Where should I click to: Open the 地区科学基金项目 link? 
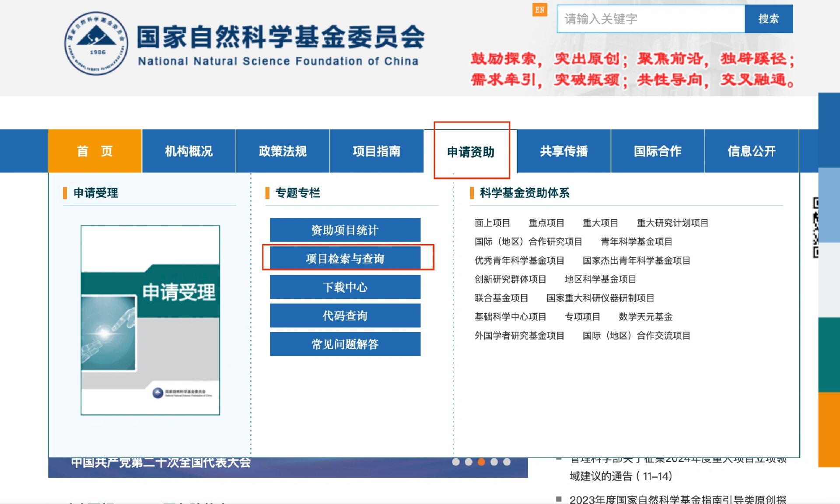[600, 279]
